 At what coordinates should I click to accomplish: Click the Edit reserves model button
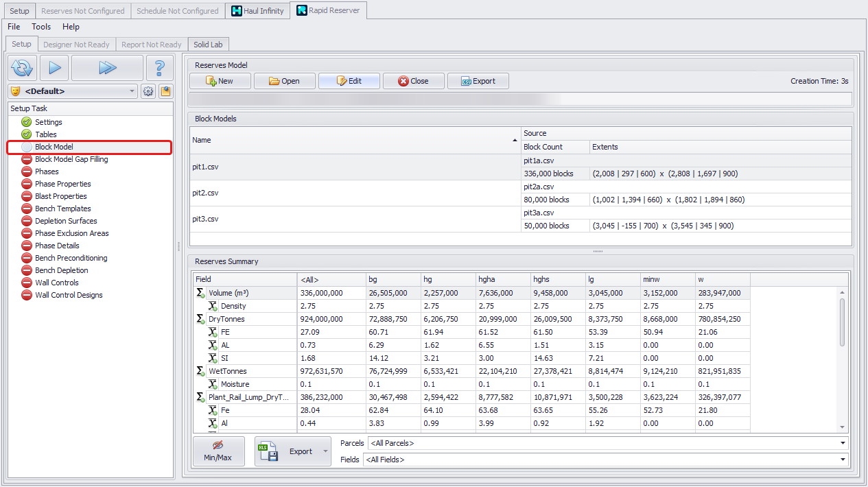349,81
